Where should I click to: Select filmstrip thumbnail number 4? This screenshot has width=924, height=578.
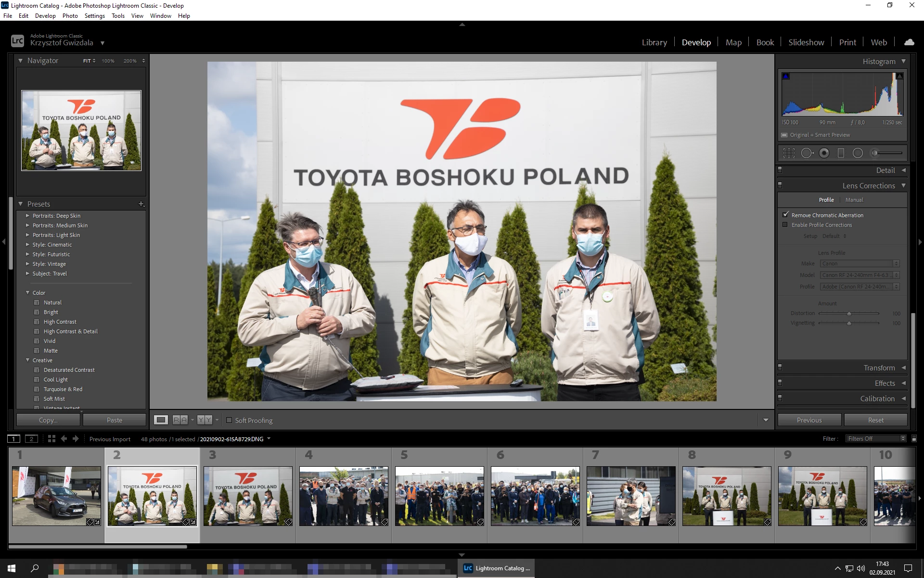tap(344, 496)
